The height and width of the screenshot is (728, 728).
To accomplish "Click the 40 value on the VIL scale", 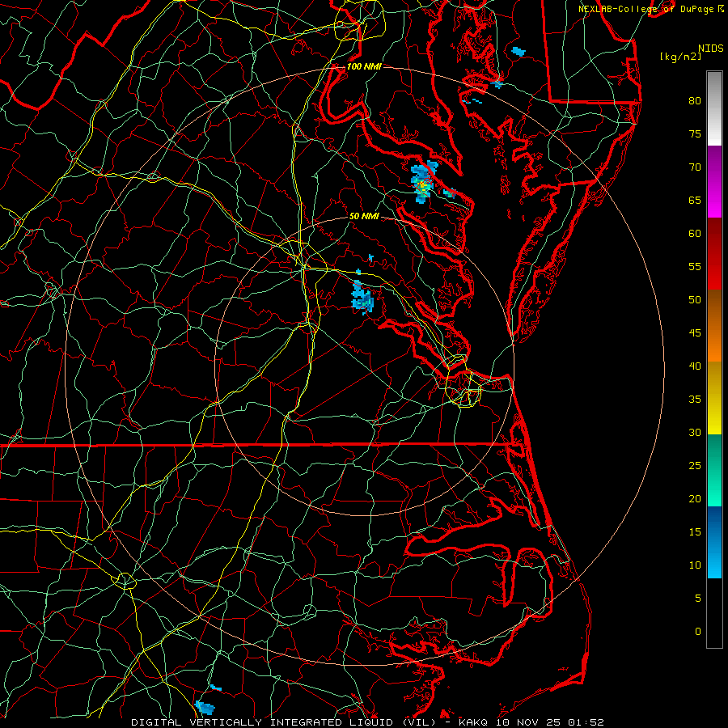I will pyautogui.click(x=695, y=366).
